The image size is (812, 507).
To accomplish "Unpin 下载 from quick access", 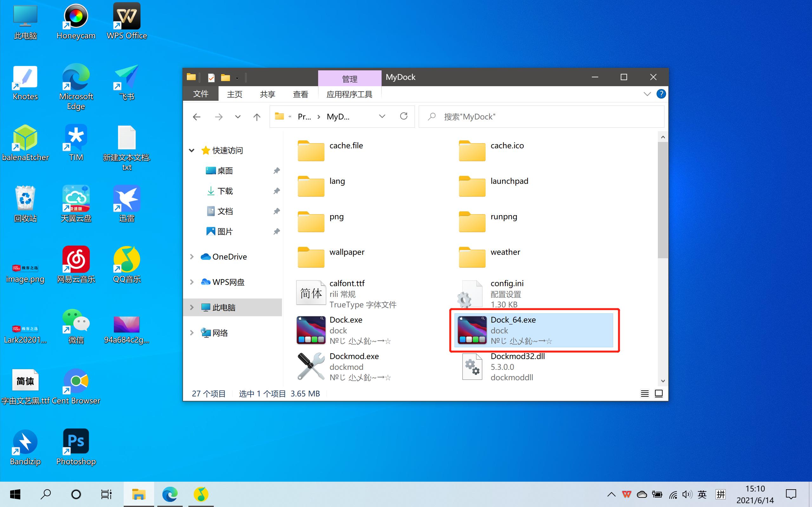I will coord(277,191).
